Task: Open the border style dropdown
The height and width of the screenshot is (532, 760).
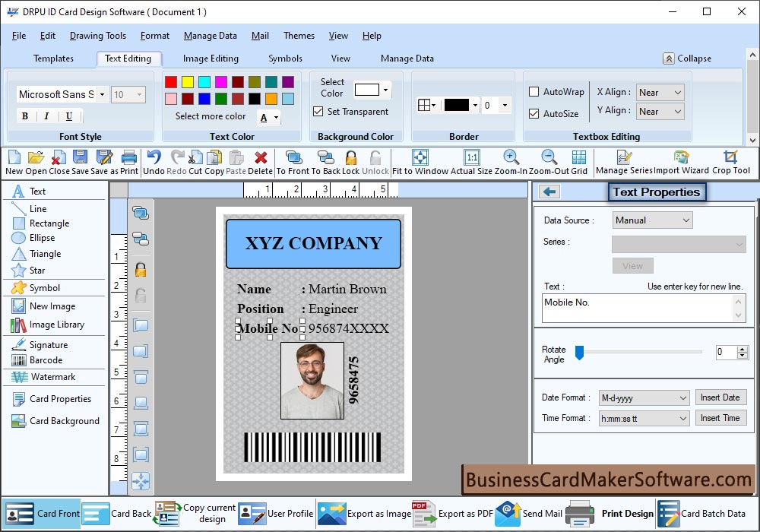Action: [426, 105]
